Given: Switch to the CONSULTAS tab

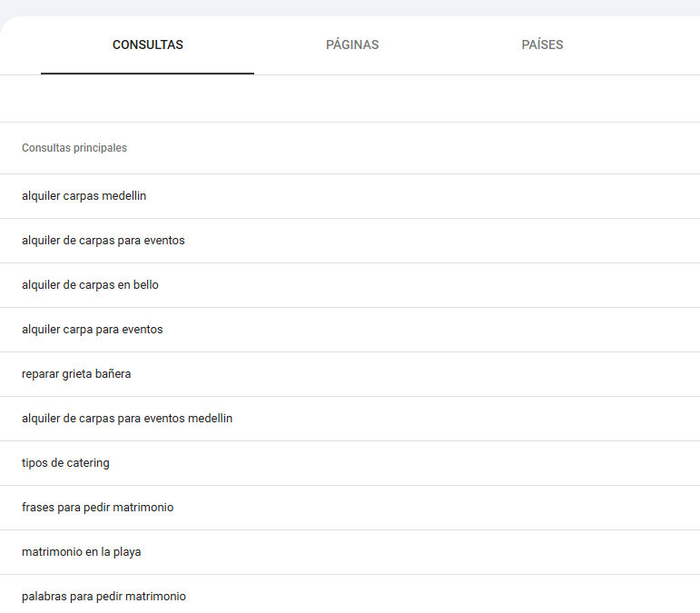Looking at the screenshot, I should pos(147,44).
